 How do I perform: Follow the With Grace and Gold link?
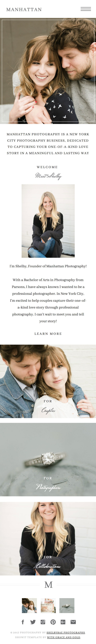(64, 637)
